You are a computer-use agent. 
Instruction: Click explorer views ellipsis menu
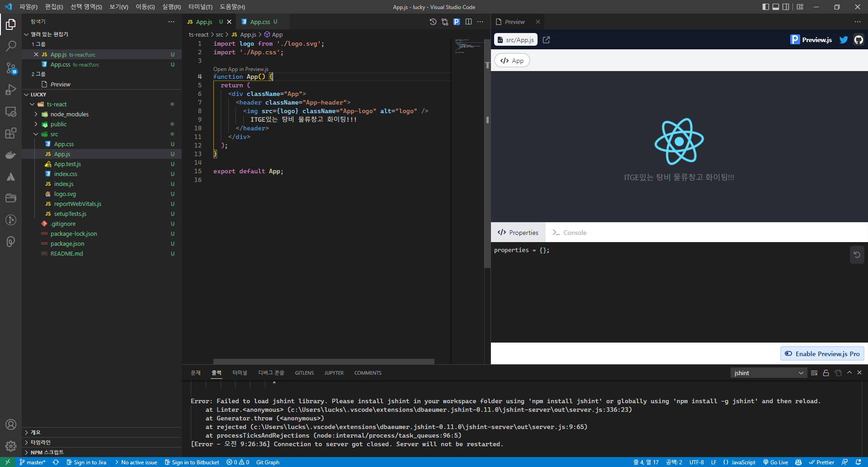coord(171,22)
